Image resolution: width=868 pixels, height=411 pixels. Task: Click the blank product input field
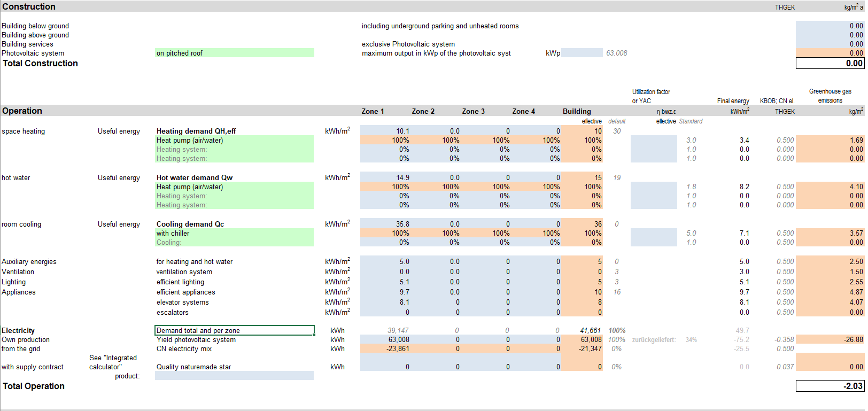click(x=234, y=376)
